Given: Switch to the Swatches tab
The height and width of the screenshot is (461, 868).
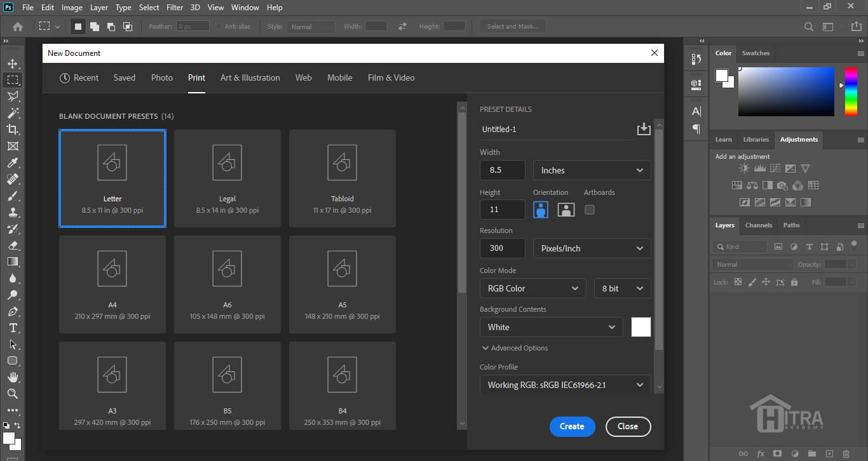Looking at the screenshot, I should click(756, 53).
